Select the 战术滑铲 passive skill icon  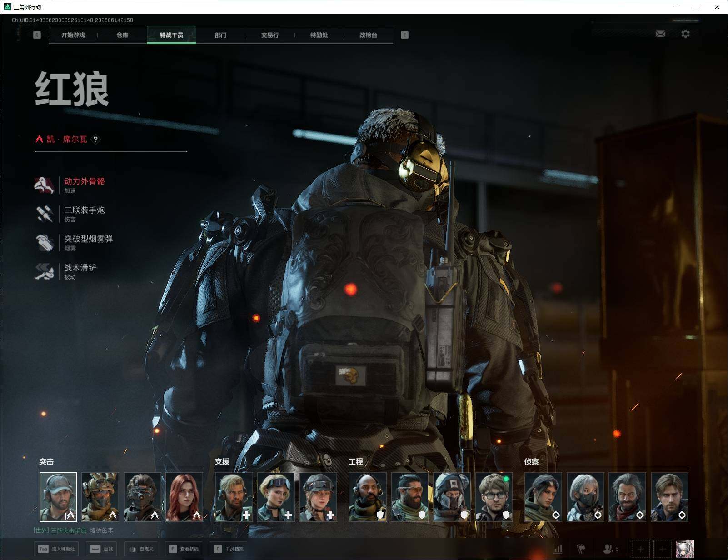pos(45,271)
